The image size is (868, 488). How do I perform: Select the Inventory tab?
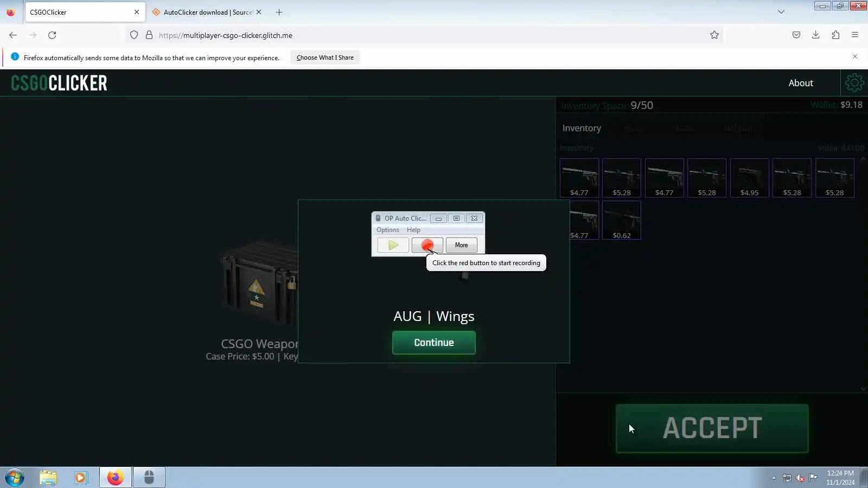point(582,128)
